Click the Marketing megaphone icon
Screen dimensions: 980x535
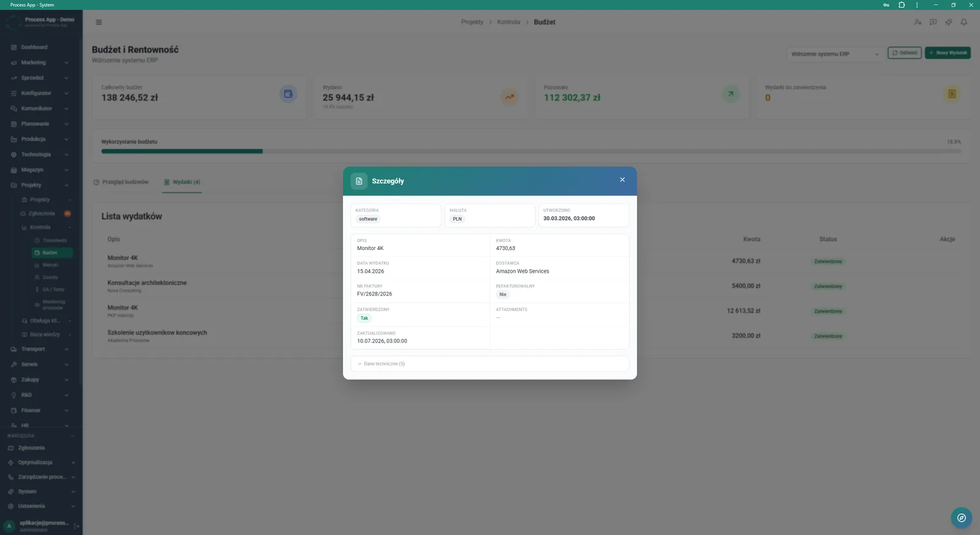[x=13, y=63]
